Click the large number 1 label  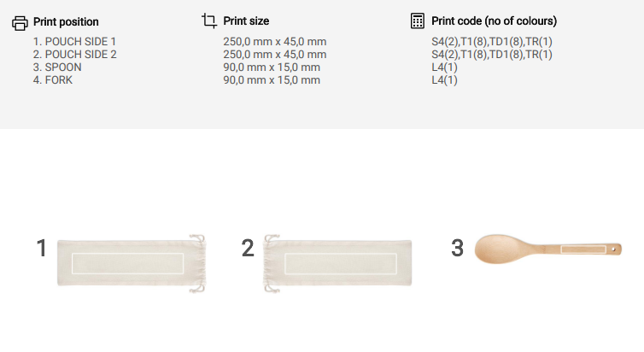point(41,249)
